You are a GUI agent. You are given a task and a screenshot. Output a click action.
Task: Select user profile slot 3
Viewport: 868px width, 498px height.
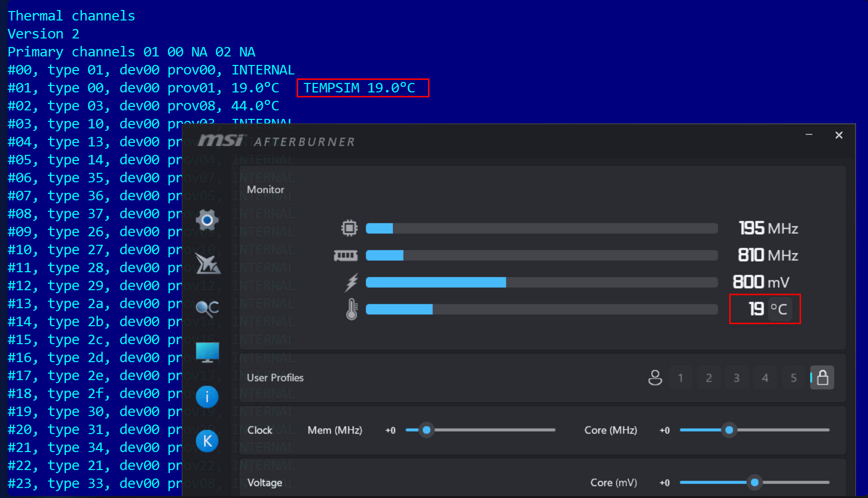[x=737, y=378]
